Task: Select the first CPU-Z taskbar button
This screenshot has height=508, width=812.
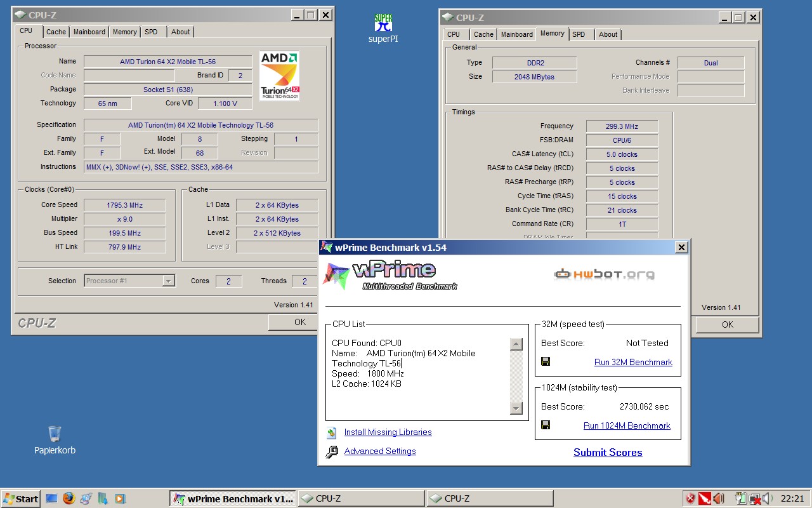Action: pyautogui.click(x=361, y=498)
